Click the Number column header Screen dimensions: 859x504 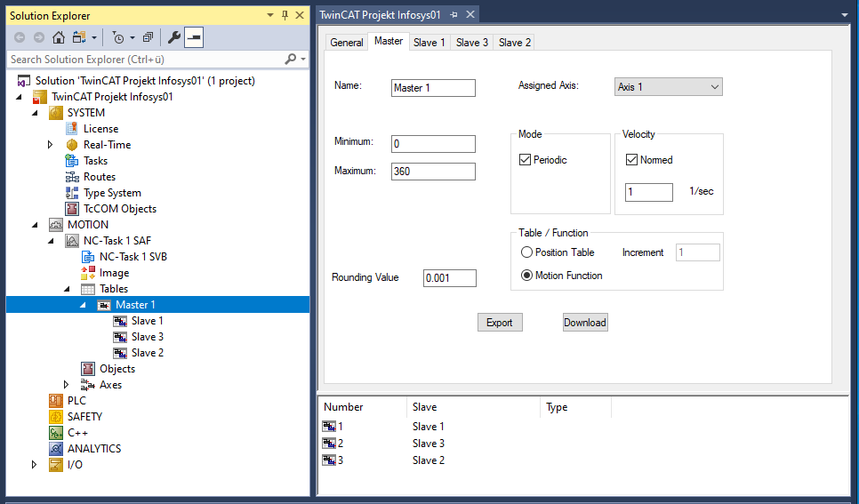(362, 407)
